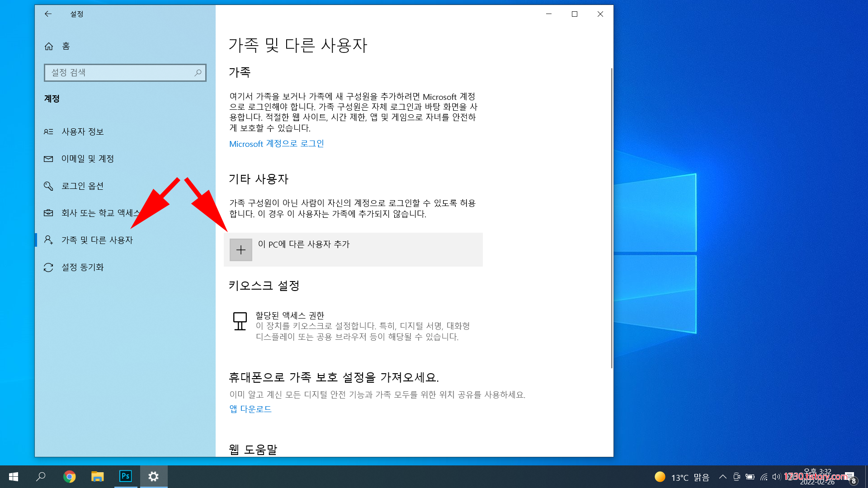This screenshot has height=488, width=868.
Task: Click Microsoft 계정으로 로그인 link
Action: pos(276,144)
